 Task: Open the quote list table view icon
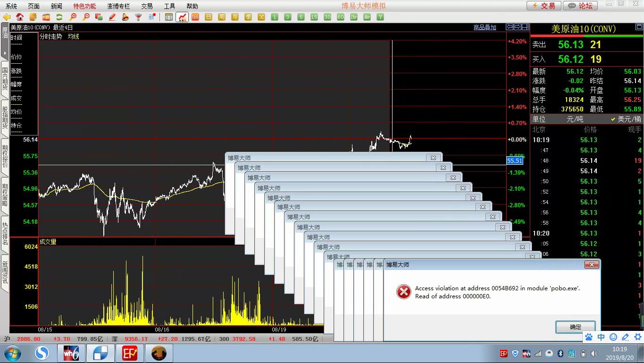pos(169,17)
